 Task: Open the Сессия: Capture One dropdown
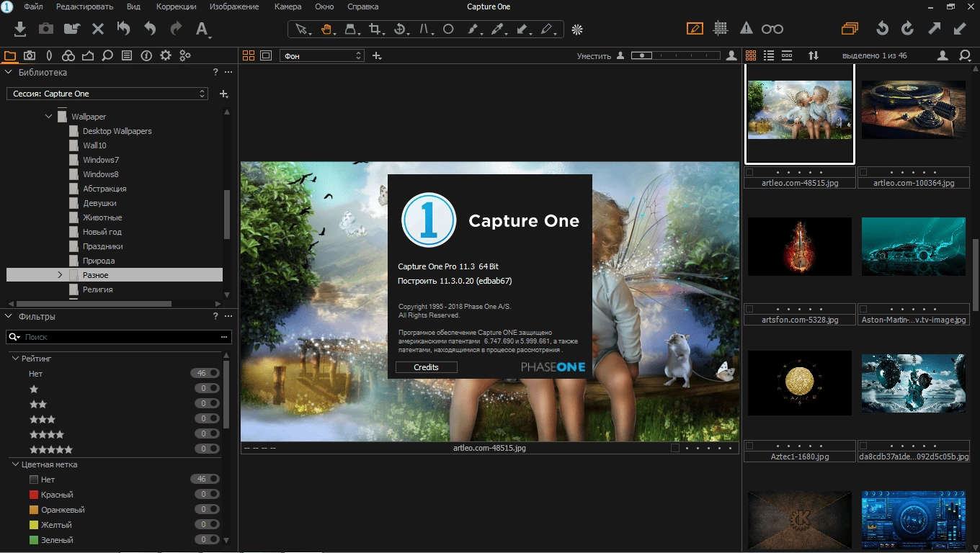pyautogui.click(x=107, y=94)
